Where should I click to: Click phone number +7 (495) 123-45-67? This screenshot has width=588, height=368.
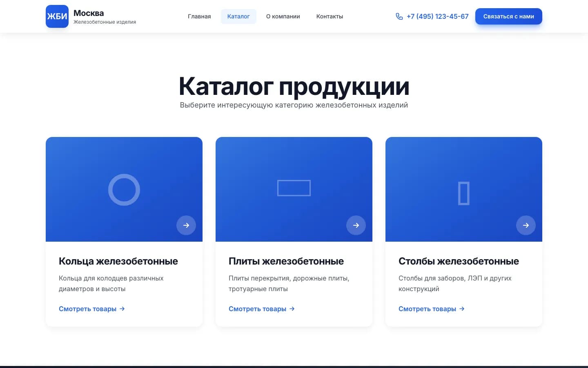coord(438,16)
